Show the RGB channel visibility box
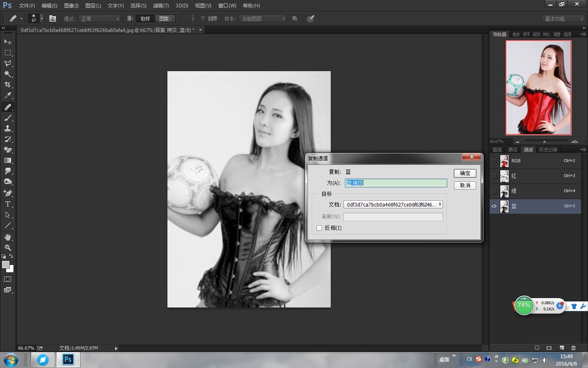The width and height of the screenshot is (588, 368). (x=494, y=161)
